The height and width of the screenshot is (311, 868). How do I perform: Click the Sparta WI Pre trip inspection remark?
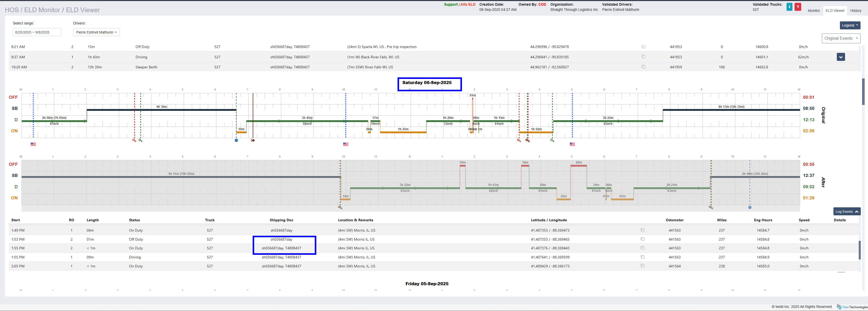(382, 47)
